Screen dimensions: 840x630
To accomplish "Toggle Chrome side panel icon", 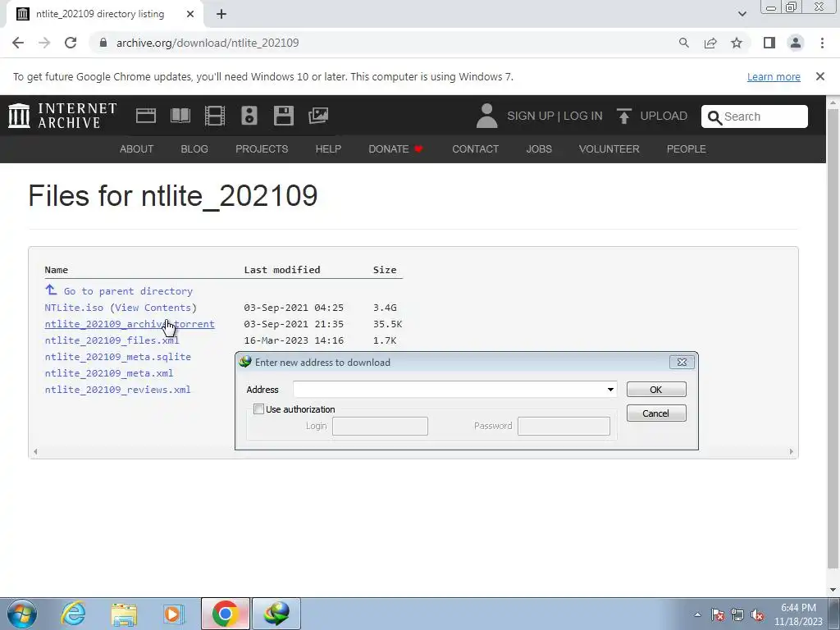I will click(769, 43).
